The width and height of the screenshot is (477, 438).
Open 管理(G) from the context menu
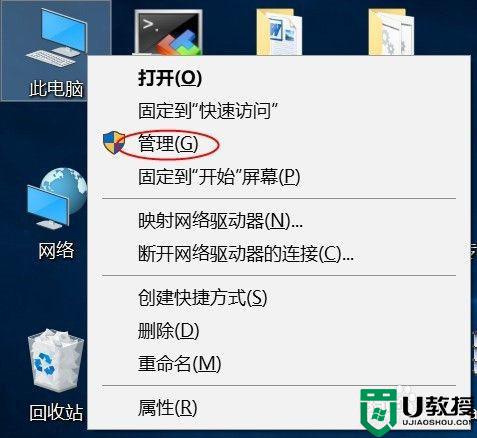point(279,144)
